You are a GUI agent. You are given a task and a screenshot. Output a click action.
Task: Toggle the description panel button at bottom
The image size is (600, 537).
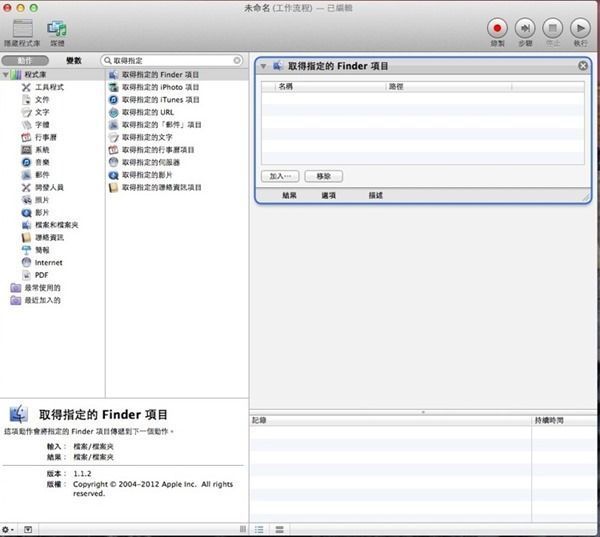(x=28, y=530)
